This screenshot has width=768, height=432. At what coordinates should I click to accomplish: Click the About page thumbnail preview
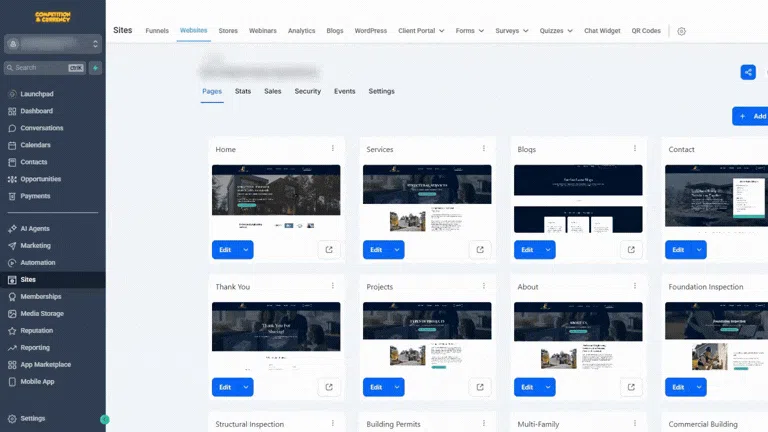[578, 336]
